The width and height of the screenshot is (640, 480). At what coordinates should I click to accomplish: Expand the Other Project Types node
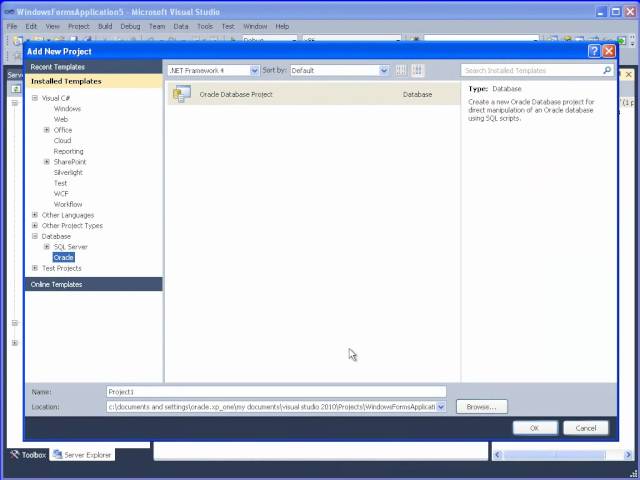(35, 225)
